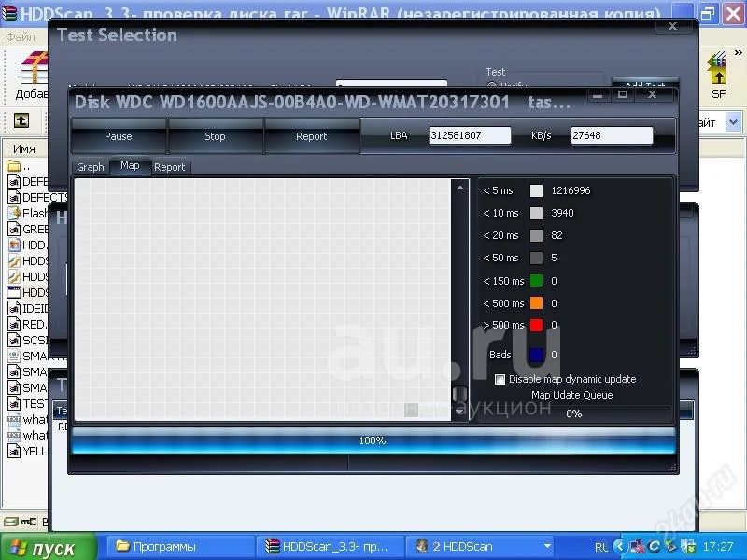Expand the WinRAR toolbar overflow chevron

pos(739,52)
